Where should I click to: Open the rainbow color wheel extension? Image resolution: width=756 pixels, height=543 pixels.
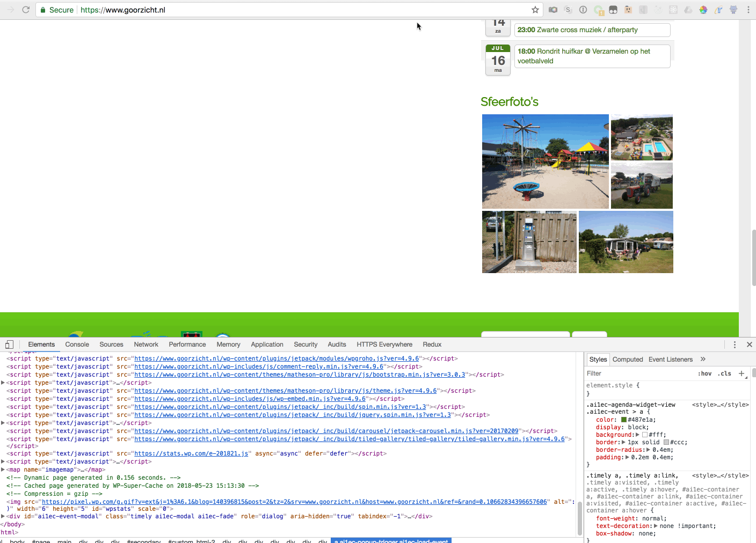tap(703, 10)
